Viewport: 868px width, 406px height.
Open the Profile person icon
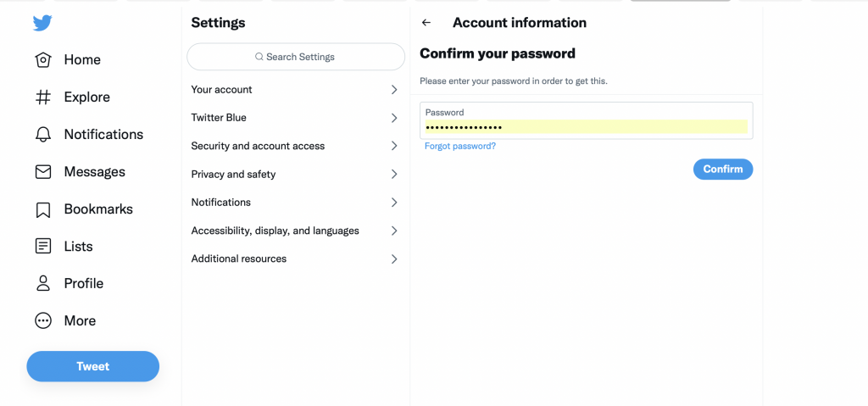pos(43,284)
